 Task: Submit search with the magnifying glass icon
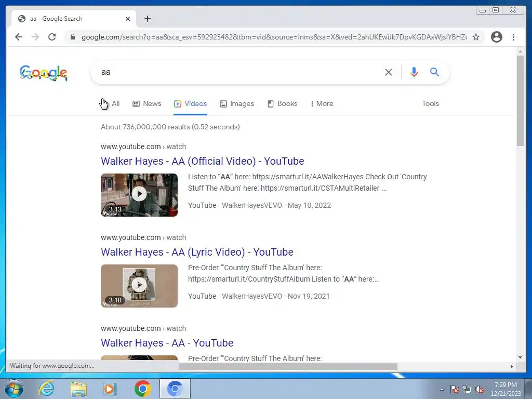click(435, 72)
